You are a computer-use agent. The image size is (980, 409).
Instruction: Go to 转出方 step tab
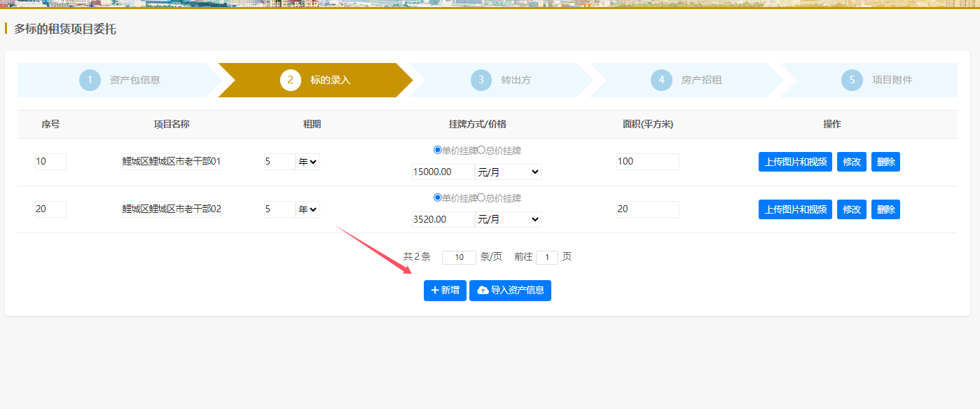501,80
